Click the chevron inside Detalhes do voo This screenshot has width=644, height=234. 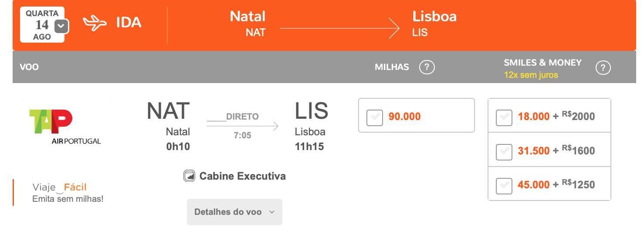point(272,212)
